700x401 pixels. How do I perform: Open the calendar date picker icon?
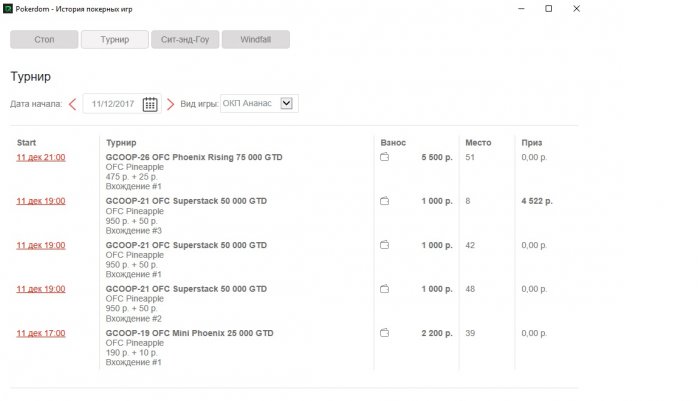150,103
